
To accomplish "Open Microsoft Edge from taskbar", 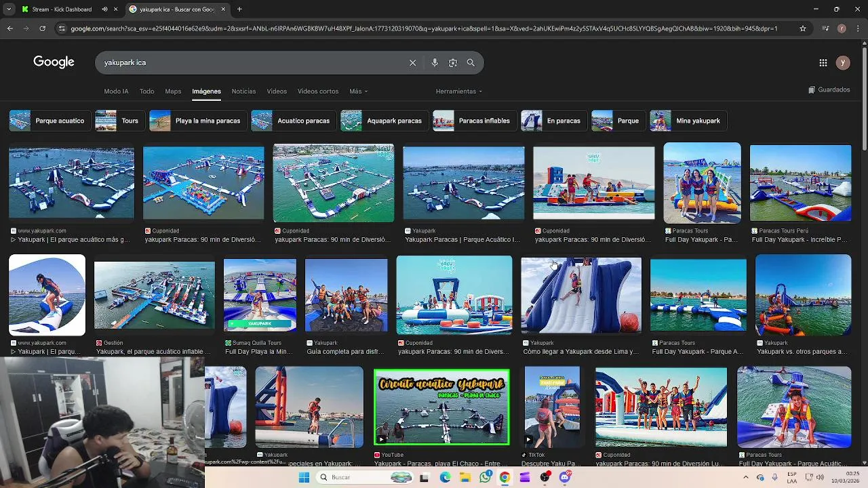I will [x=445, y=477].
